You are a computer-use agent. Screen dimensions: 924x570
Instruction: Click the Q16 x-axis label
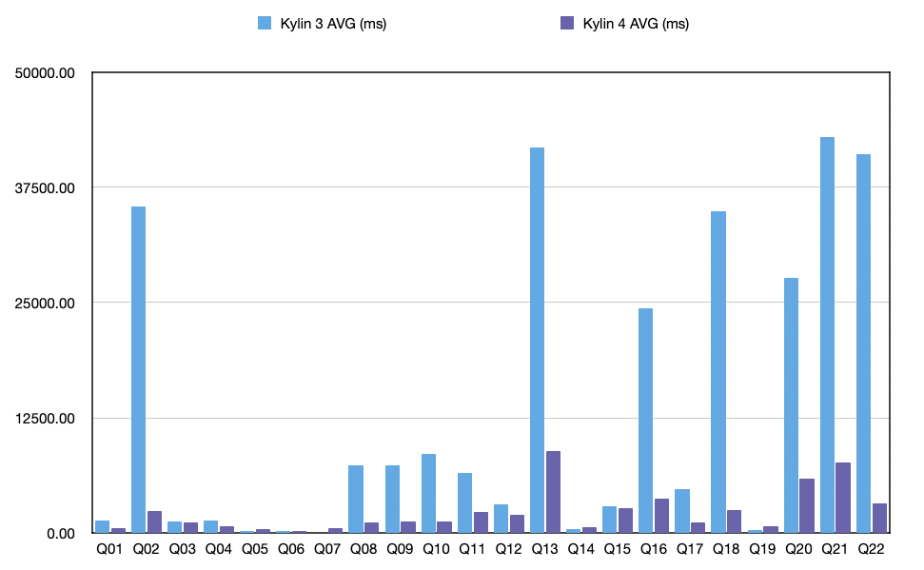[654, 549]
